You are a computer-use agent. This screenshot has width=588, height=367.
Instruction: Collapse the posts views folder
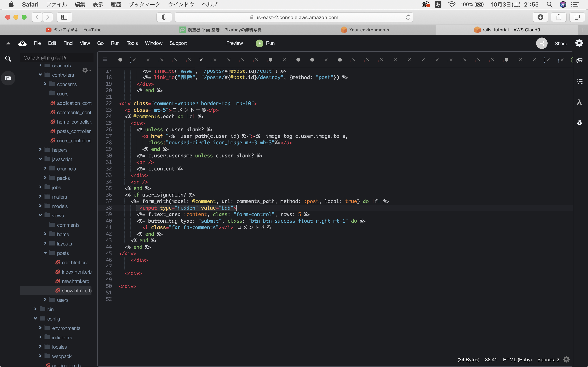coord(45,253)
